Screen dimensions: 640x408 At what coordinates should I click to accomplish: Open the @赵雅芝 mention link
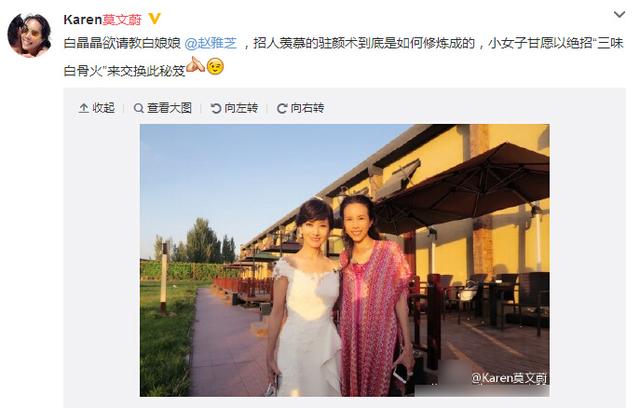tap(211, 43)
